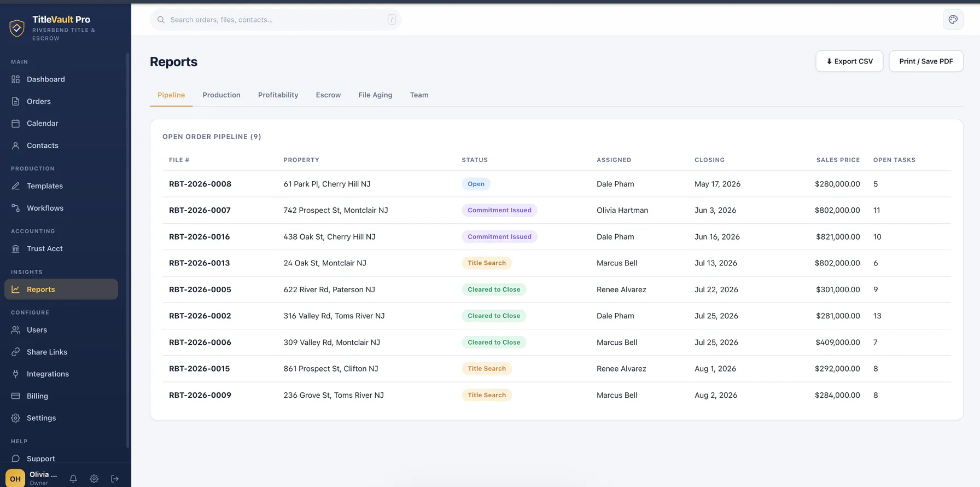Click the Export CSV button
This screenshot has height=487, width=980.
pyautogui.click(x=849, y=61)
